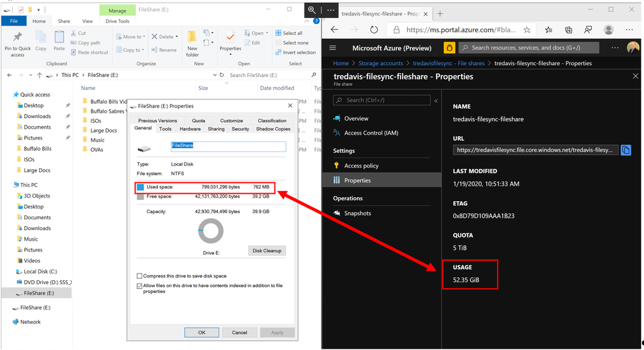Select Local Disk (C:) in navigation

pyautogui.click(x=40, y=272)
